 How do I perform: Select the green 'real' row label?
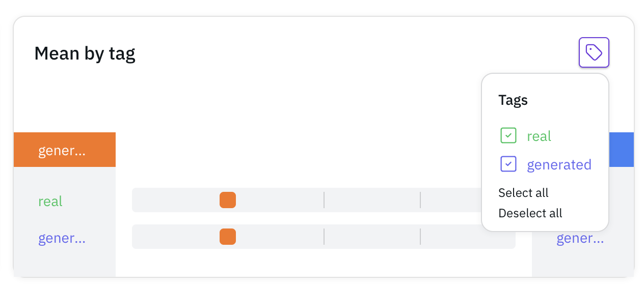(50, 202)
